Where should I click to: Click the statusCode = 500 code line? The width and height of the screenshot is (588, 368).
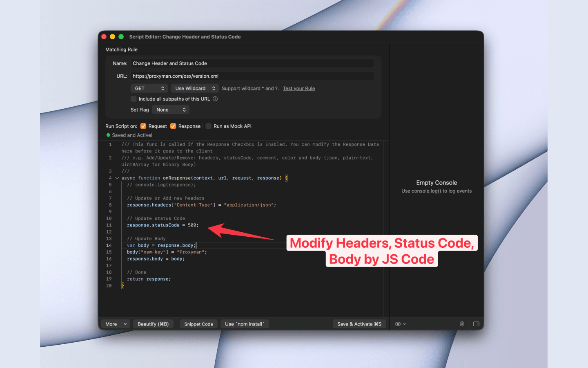163,225
